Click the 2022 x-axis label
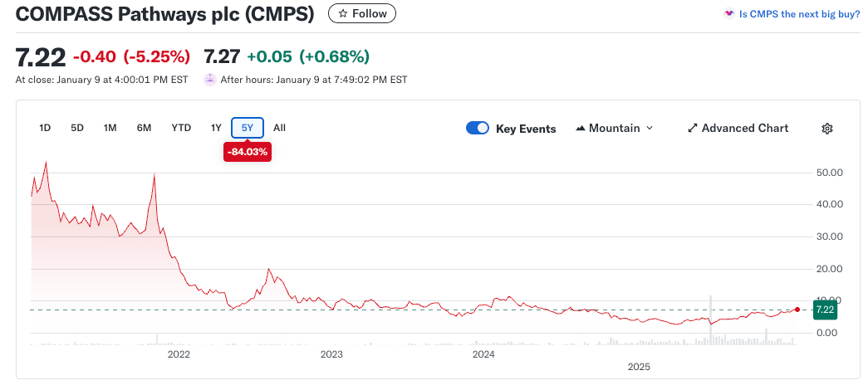868x390 pixels. (x=179, y=354)
